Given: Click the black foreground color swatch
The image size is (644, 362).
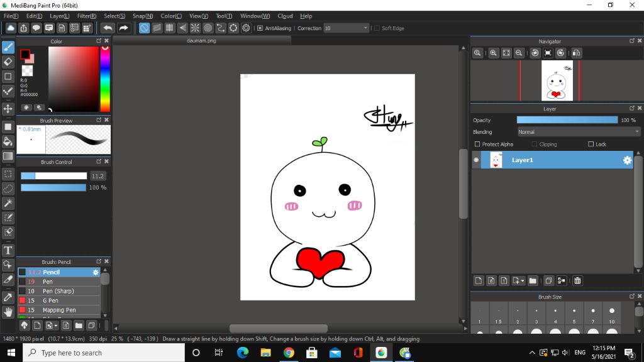Looking at the screenshot, I should click(25, 54).
